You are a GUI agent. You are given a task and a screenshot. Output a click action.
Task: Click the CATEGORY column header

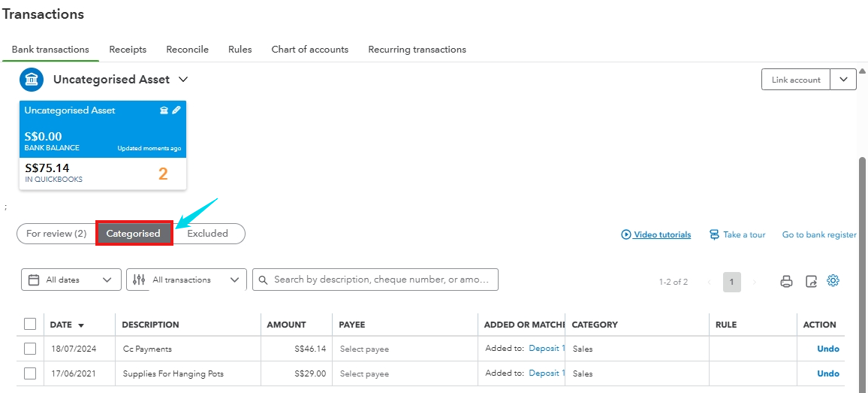[x=595, y=325]
